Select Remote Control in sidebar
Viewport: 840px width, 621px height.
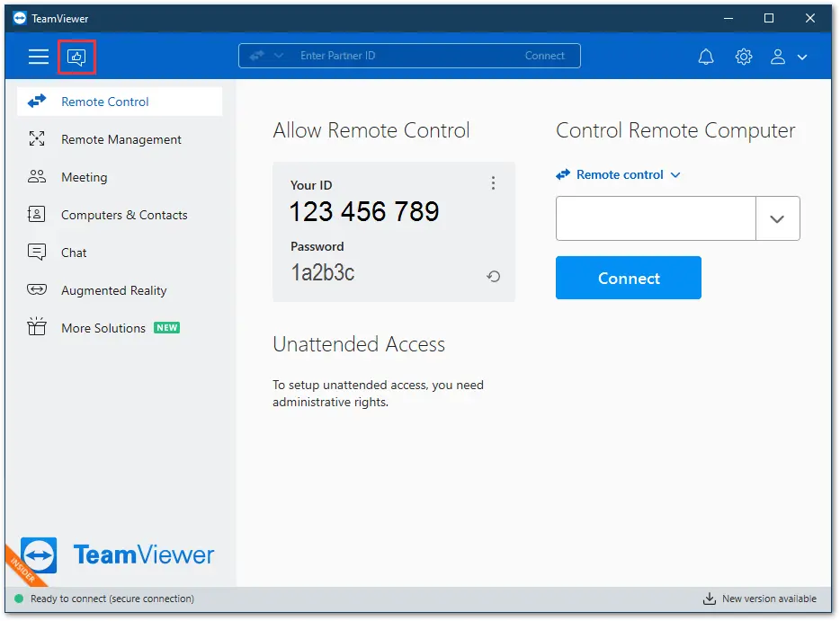click(x=120, y=102)
